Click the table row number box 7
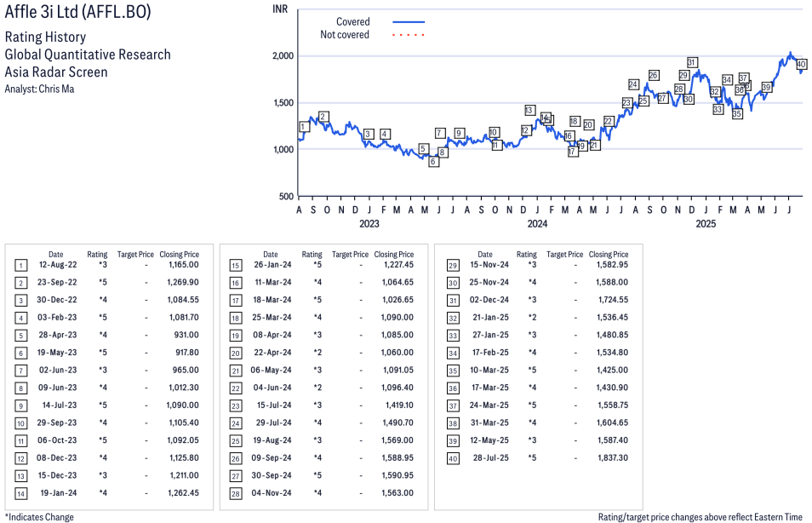Image resolution: width=812 pixels, height=523 pixels. pos(20,371)
